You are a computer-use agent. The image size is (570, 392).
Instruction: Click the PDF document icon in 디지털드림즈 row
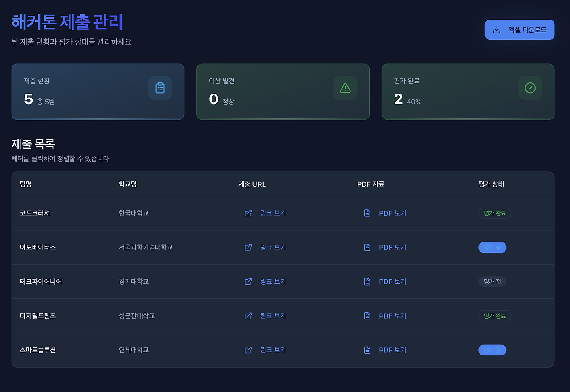tap(366, 315)
